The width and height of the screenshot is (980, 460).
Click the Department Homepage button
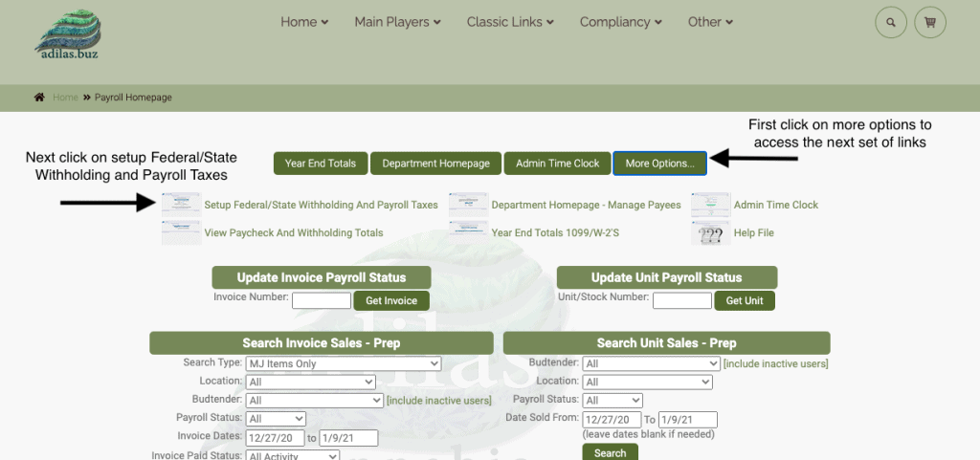pos(435,164)
